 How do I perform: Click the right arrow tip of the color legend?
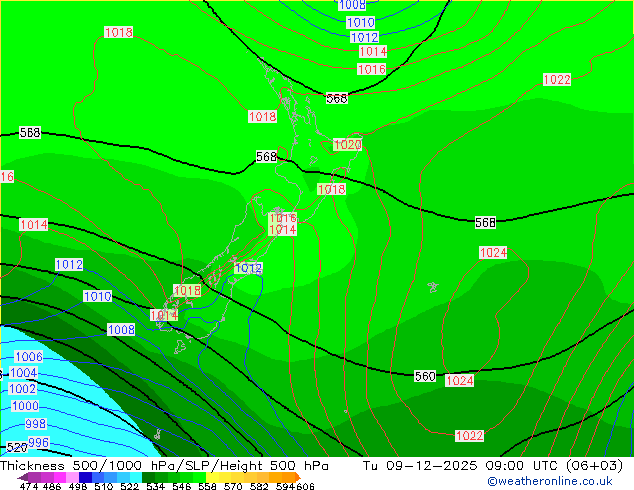click(300, 478)
